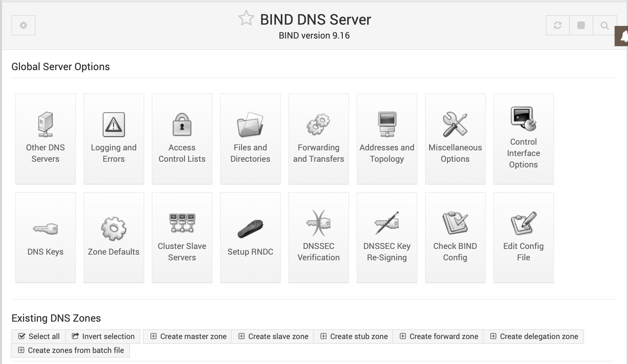Open Files and Directories options
Image resolution: width=628 pixels, height=364 pixels.
click(x=250, y=139)
